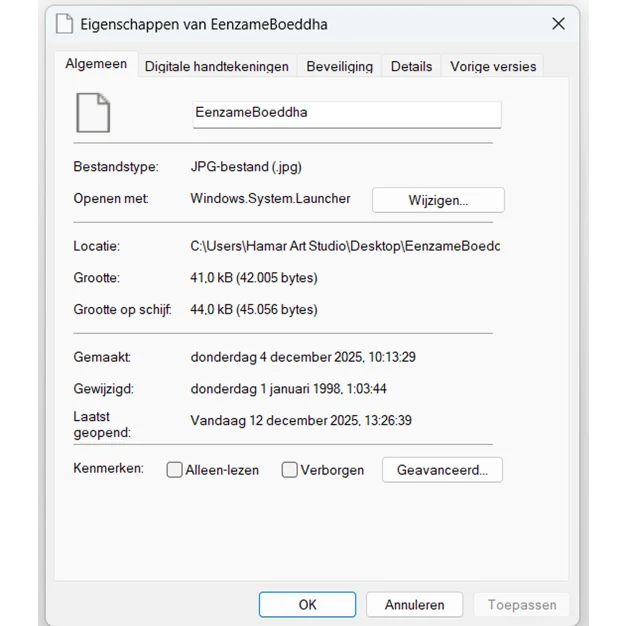Click the Grootte value 41,0 kB
This screenshot has width=626, height=626.
tap(253, 278)
